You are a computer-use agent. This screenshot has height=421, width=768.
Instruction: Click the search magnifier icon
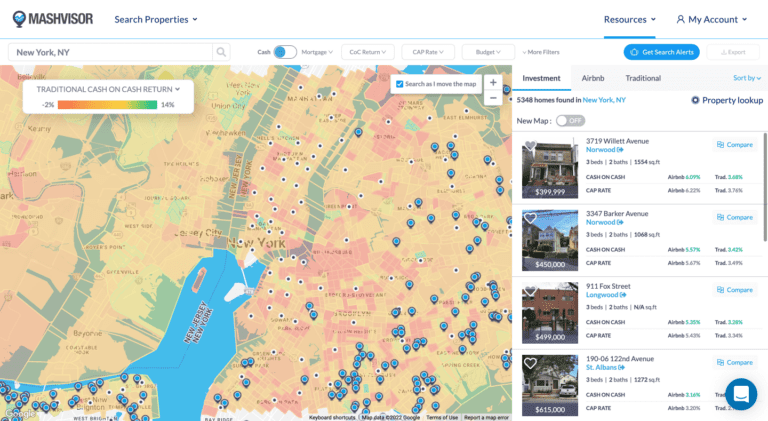pyautogui.click(x=220, y=52)
